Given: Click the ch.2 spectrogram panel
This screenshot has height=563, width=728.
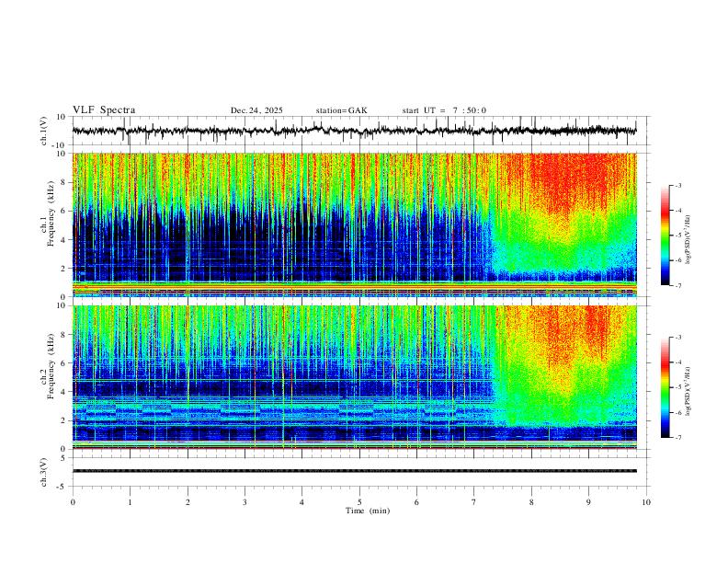Looking at the screenshot, I should (x=355, y=377).
